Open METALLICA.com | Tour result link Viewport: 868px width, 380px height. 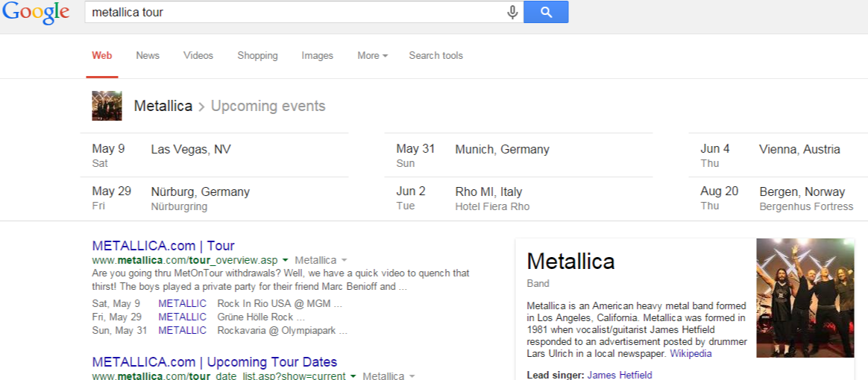point(163,245)
